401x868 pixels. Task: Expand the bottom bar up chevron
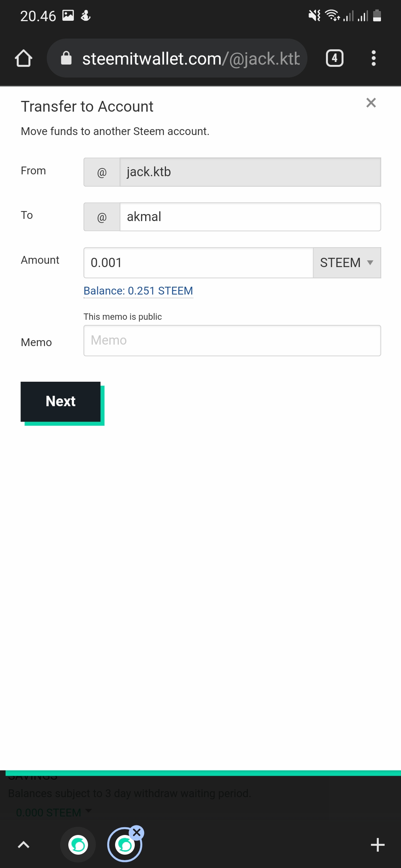(24, 845)
